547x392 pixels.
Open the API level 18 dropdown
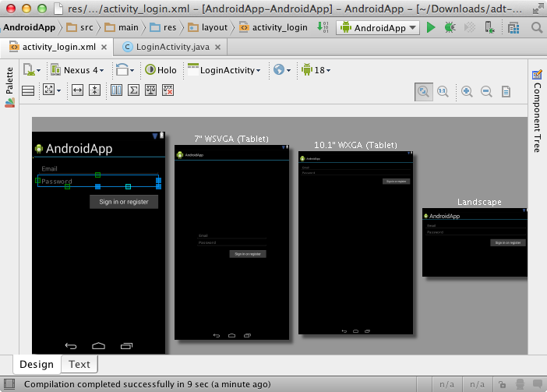[316, 70]
